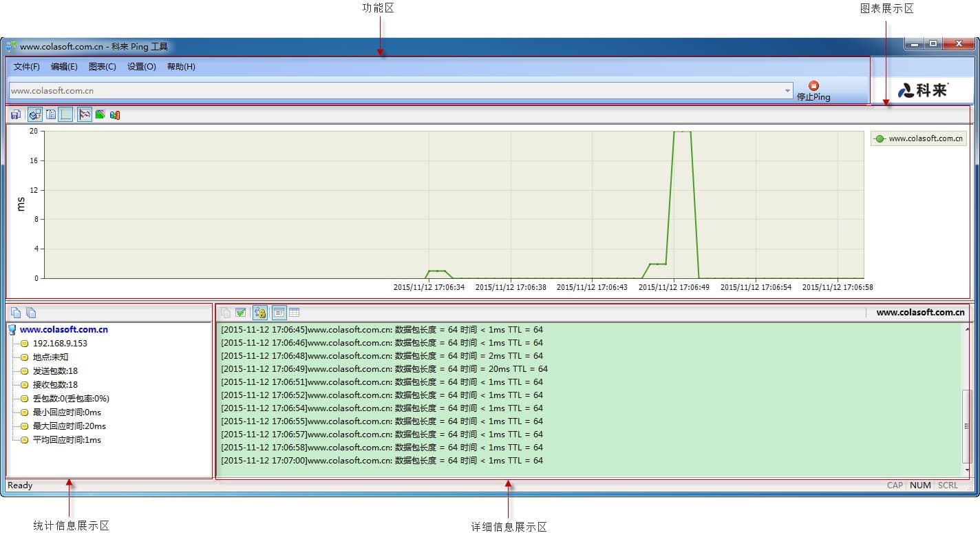980x533 pixels.
Task: Click the save chart icon
Action: click(x=15, y=115)
